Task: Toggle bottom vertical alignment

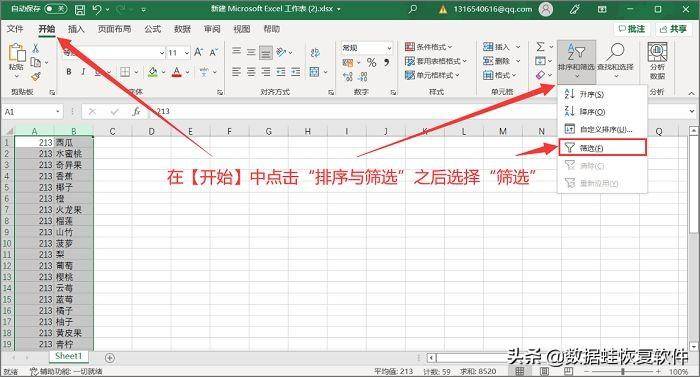Action: coord(266,53)
